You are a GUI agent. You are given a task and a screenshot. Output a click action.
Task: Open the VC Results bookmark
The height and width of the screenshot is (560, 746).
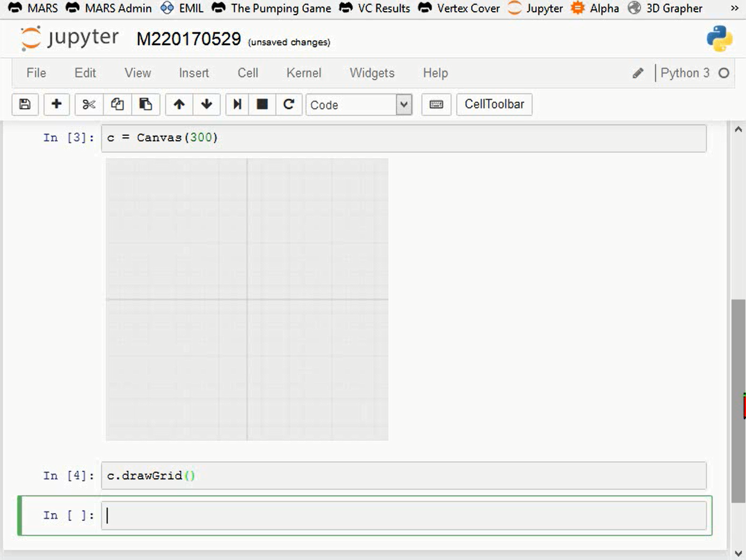(375, 8)
